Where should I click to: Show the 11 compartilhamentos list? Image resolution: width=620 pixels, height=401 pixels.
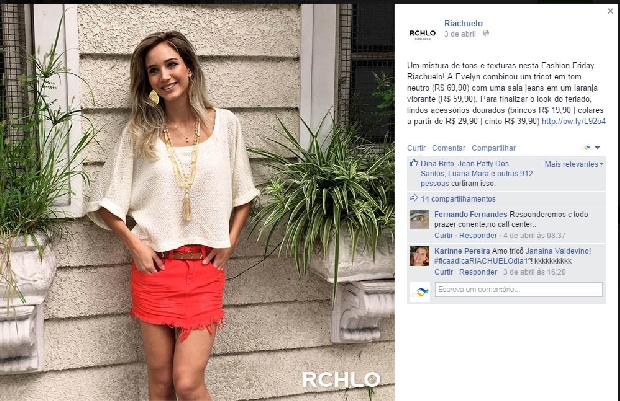[458, 199]
